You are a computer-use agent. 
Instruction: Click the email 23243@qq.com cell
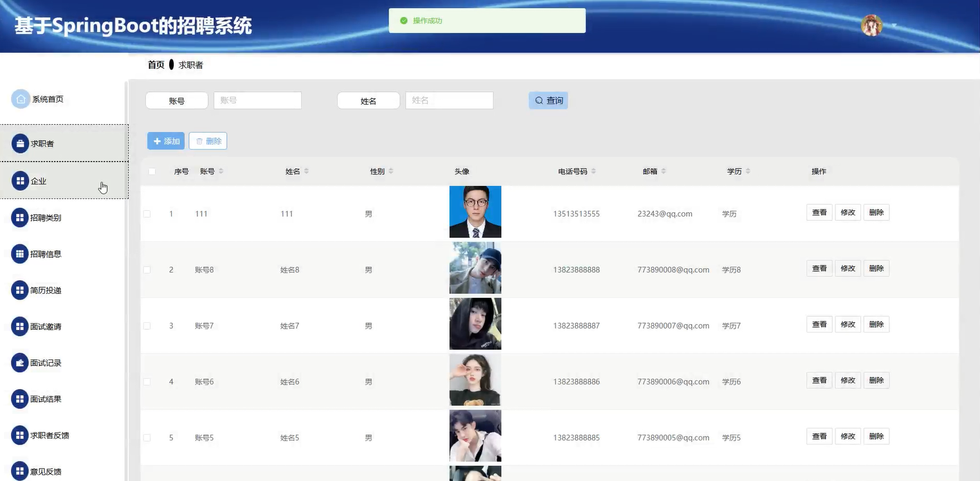(x=665, y=213)
